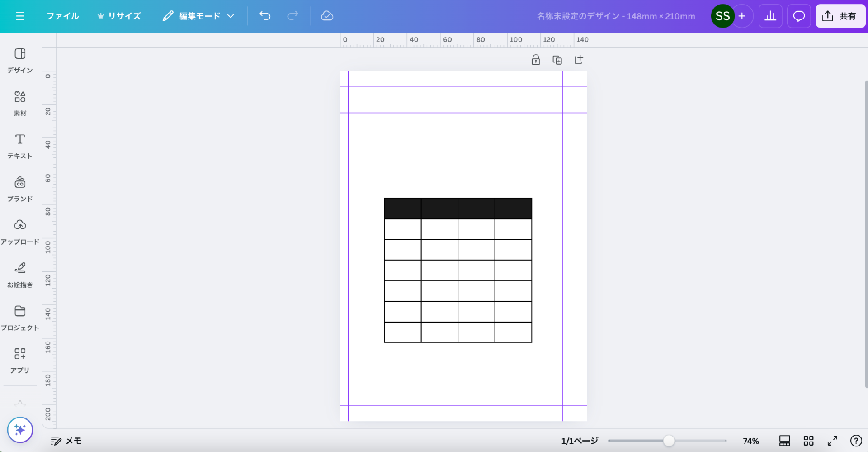Viewport: 868px width, 456px height.
Task: Open the アップロード panel
Action: pyautogui.click(x=20, y=232)
